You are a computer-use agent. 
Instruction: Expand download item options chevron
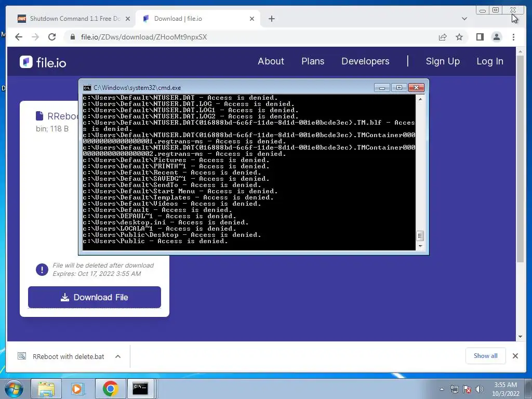point(118,356)
